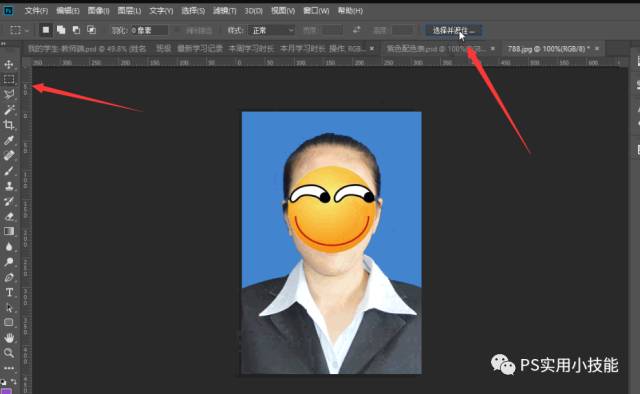Click the swap width and height icon

(x=356, y=30)
